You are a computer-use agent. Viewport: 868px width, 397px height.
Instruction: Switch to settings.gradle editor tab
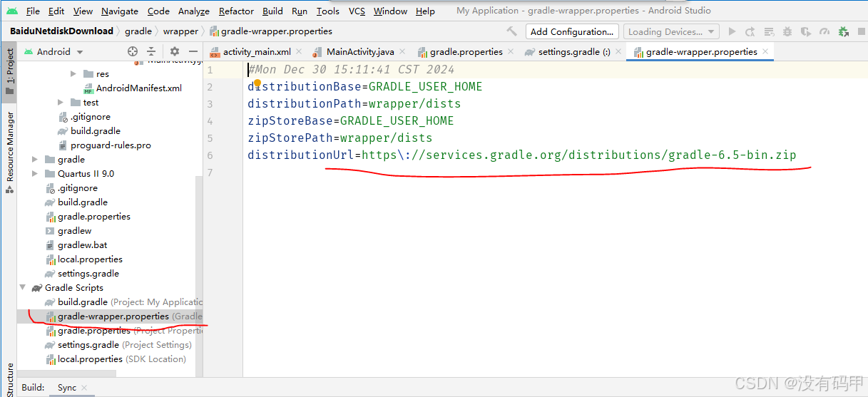click(x=573, y=52)
